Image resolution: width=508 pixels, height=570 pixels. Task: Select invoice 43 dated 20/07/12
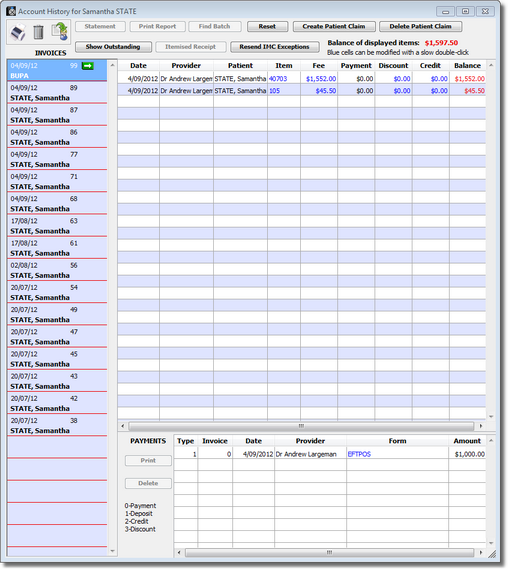pos(57,381)
